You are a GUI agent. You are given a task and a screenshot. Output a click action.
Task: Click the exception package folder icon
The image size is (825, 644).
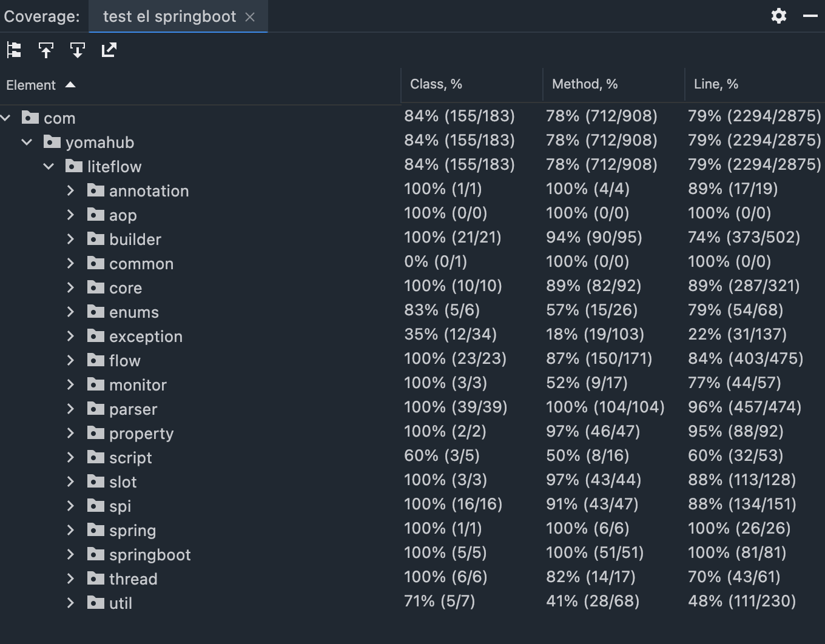tap(96, 336)
